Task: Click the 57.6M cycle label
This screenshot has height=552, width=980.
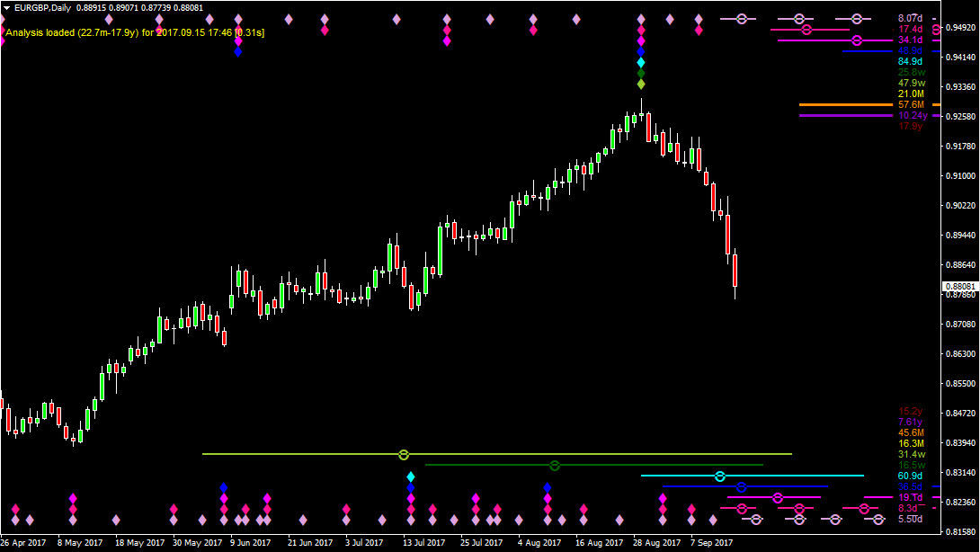Action: coord(911,105)
